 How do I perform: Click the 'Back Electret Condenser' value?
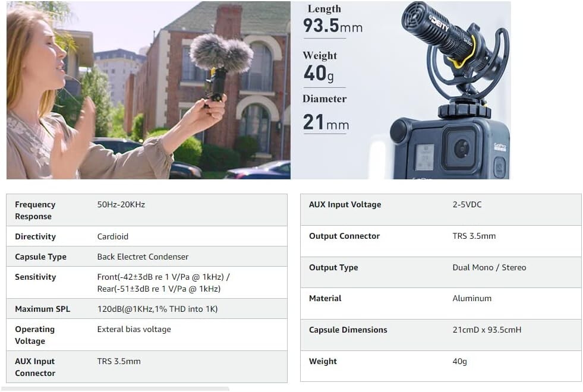pos(143,257)
